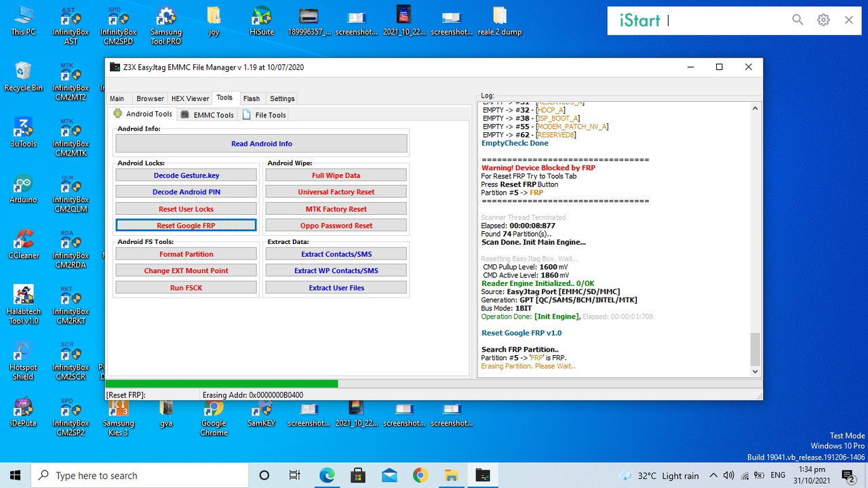Launch iDePuta desktop shortcut

coord(23,412)
